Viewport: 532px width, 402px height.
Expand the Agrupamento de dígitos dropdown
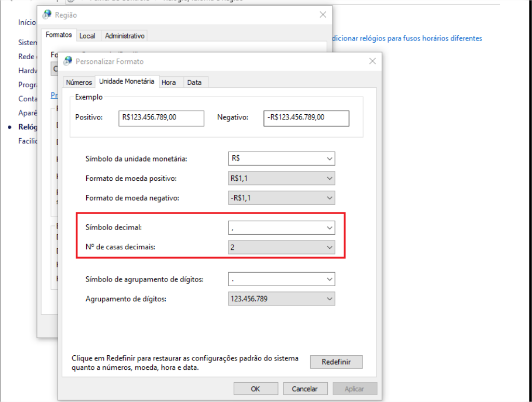(x=329, y=299)
